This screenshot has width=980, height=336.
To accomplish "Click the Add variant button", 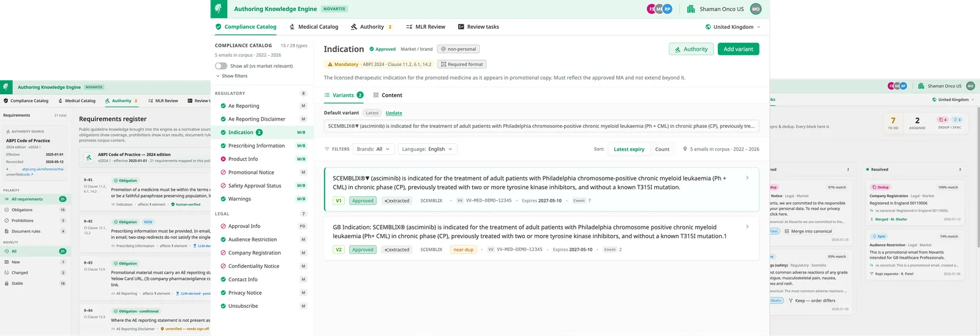I will tap(738, 49).
